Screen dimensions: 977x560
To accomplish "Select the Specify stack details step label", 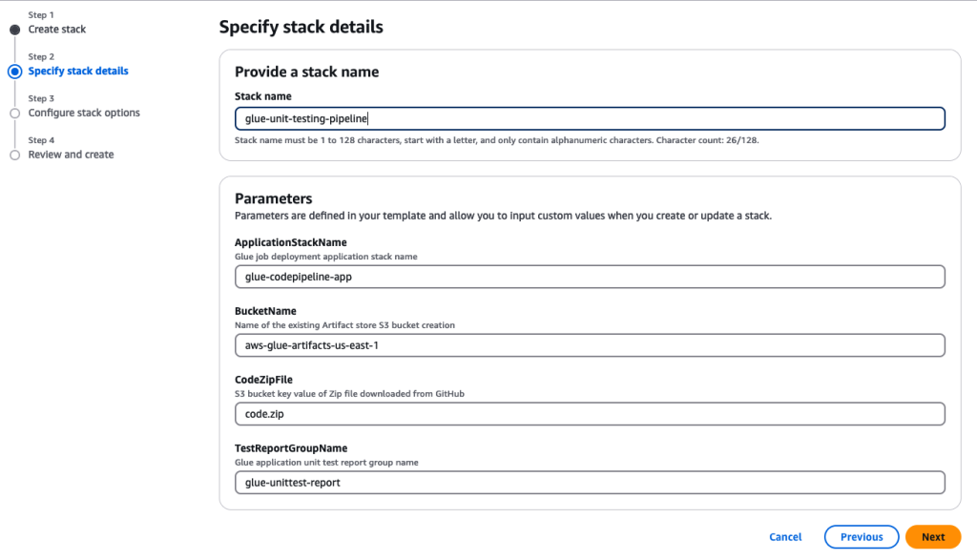I will (78, 72).
